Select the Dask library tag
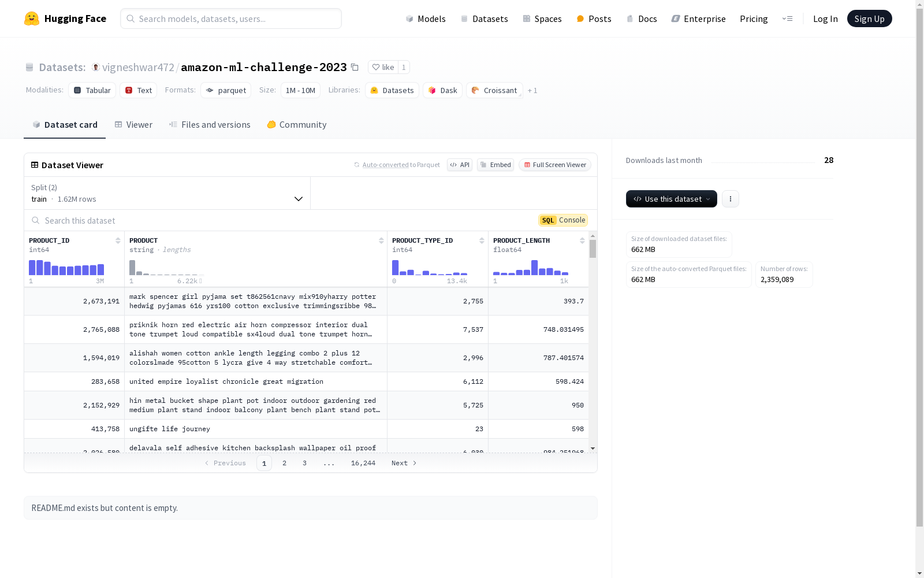 pyautogui.click(x=442, y=90)
